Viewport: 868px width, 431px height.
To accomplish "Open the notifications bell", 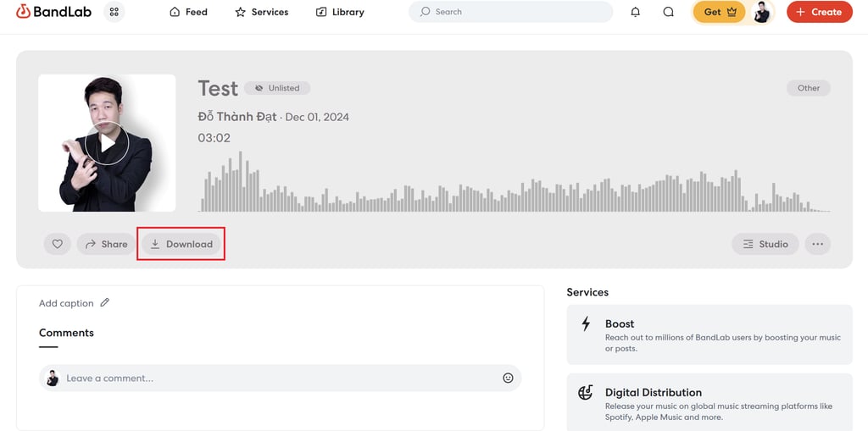I will click(636, 12).
